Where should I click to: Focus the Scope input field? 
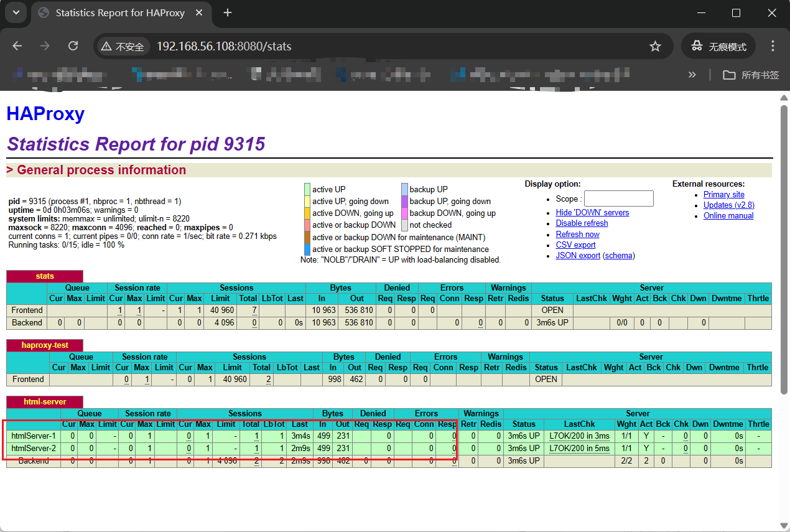pyautogui.click(x=618, y=198)
